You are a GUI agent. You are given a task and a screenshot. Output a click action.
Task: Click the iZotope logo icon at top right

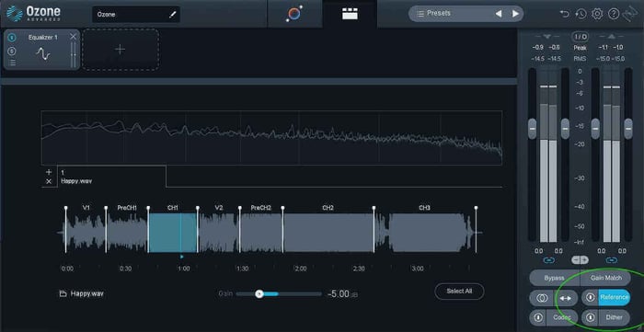pos(630,14)
